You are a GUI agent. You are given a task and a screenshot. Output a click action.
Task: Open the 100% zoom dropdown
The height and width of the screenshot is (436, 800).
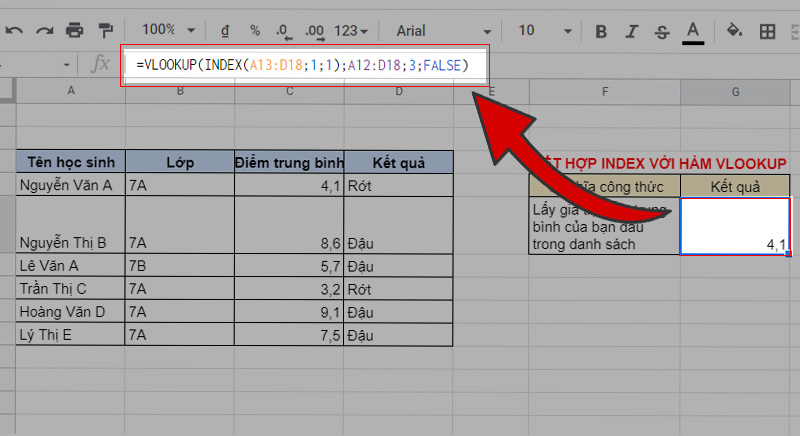[165, 31]
